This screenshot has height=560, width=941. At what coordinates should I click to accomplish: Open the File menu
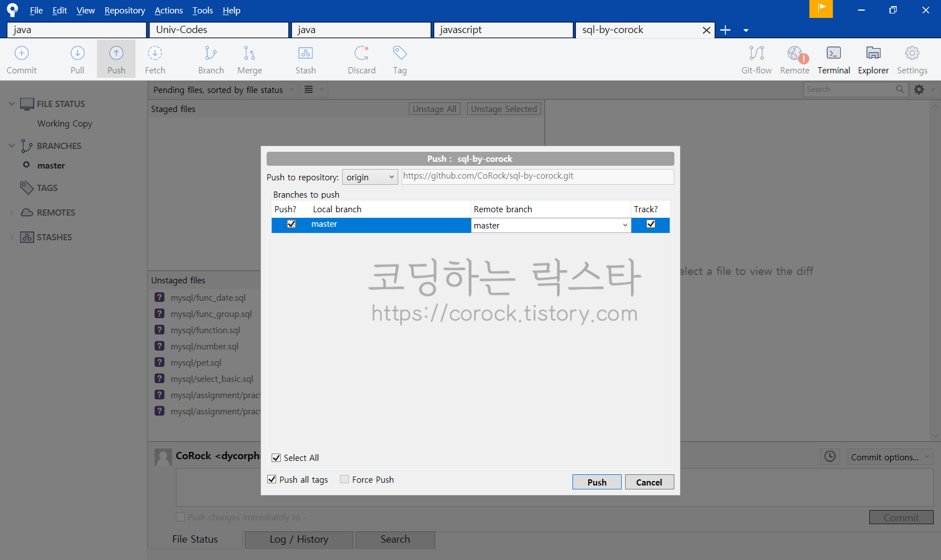36,10
